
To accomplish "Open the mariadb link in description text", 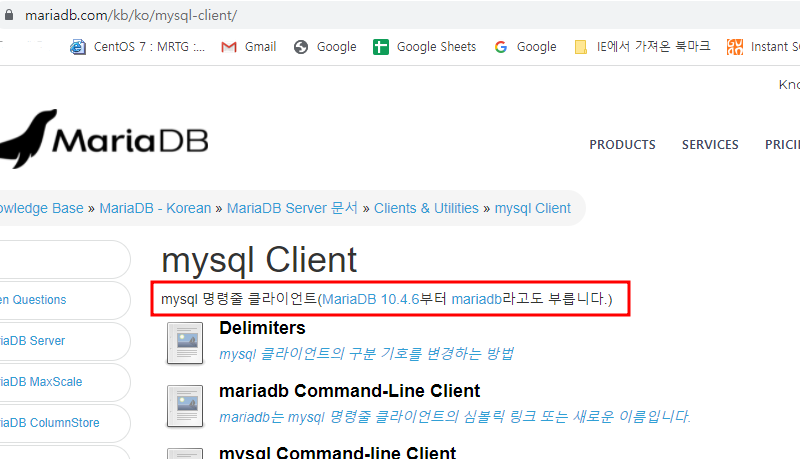I will click(477, 299).
